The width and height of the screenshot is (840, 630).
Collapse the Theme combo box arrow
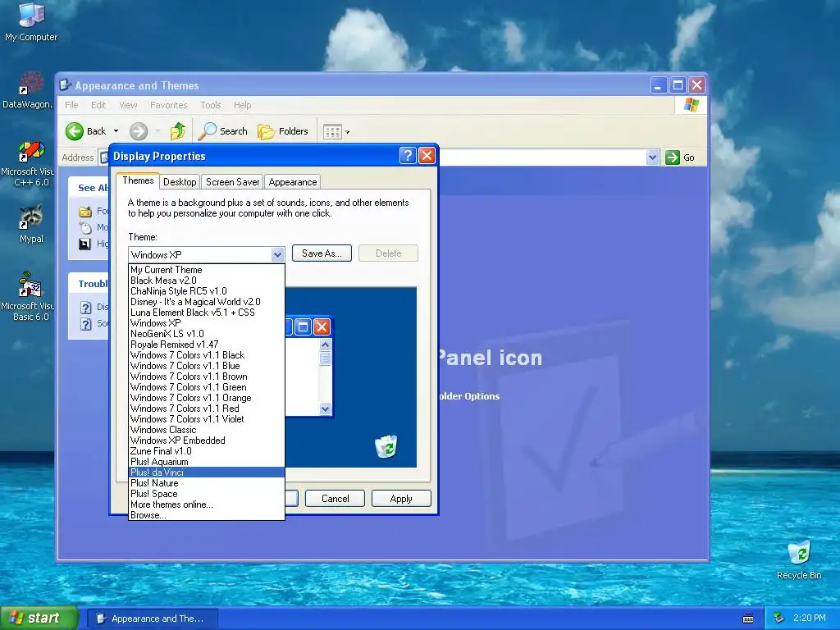tap(277, 254)
